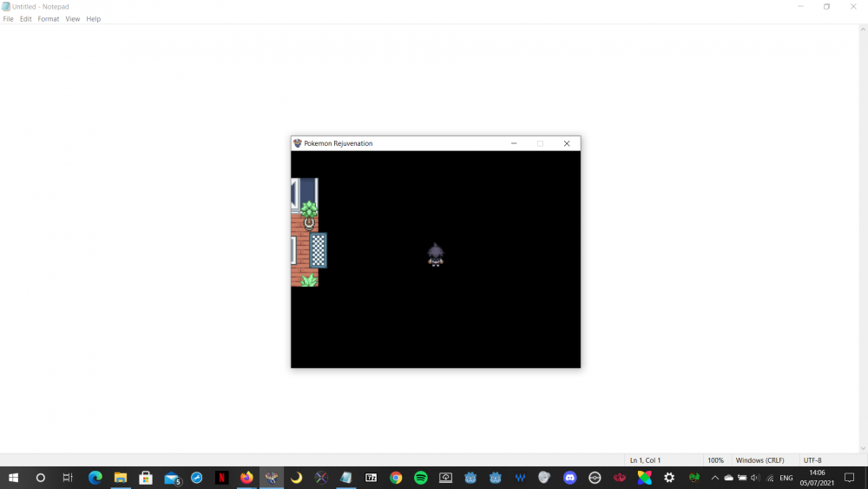Open the blue W waveform taskbar app
868x489 pixels.
pyautogui.click(x=520, y=478)
